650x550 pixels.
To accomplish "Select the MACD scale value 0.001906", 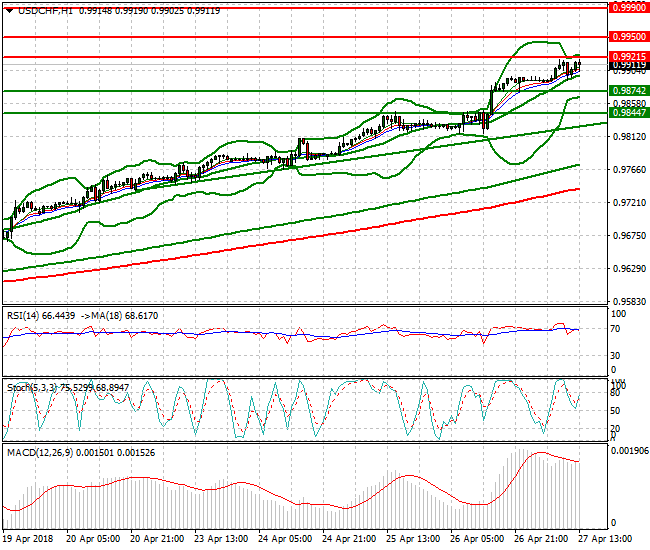I will pos(630,451).
